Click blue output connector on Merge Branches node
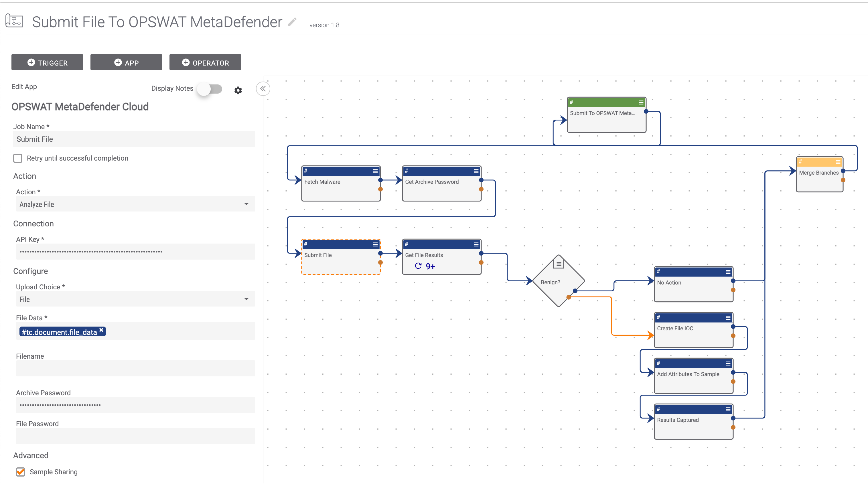The height and width of the screenshot is (490, 868). click(843, 171)
